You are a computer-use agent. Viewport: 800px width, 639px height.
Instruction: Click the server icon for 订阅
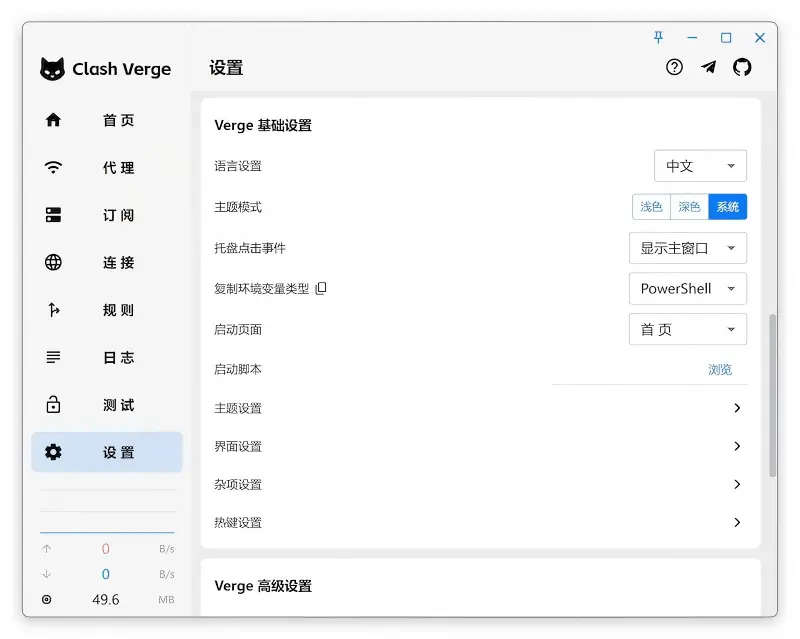pyautogui.click(x=53, y=214)
